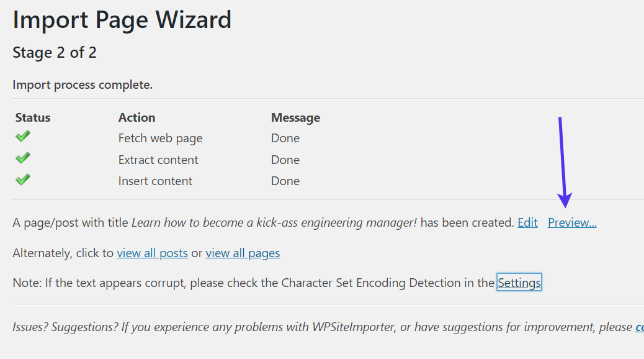644x359 pixels.
Task: Click the Import Page Wizard heading
Action: [x=122, y=20]
